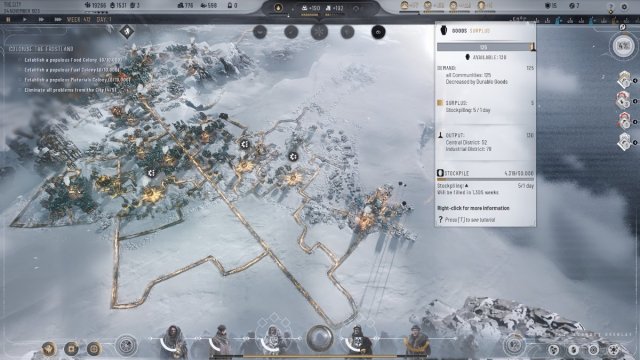This screenshot has height=360, width=640.
Task: Open the second faction portrait in top bar
Action: (x=428, y=5)
